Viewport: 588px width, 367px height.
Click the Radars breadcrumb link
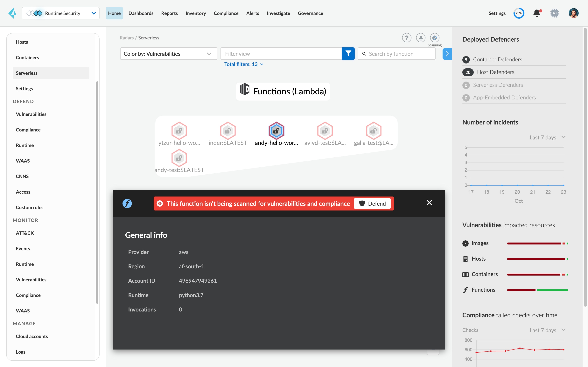[127, 38]
